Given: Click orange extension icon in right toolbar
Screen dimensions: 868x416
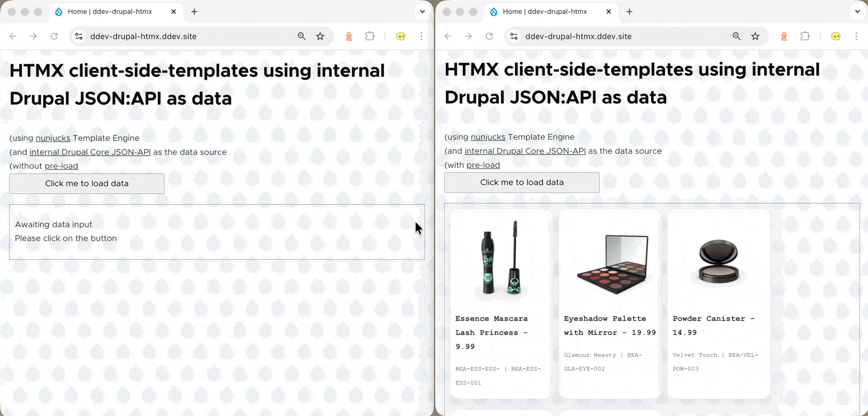Looking at the screenshot, I should click(784, 36).
